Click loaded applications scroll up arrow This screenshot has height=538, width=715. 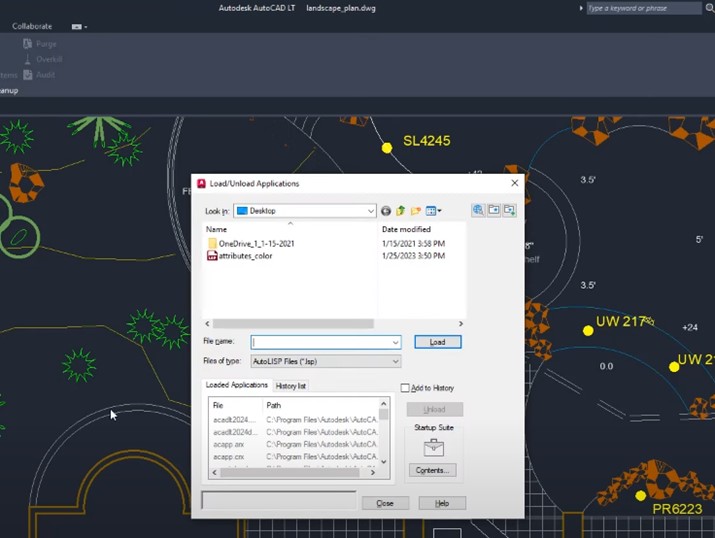coord(383,404)
